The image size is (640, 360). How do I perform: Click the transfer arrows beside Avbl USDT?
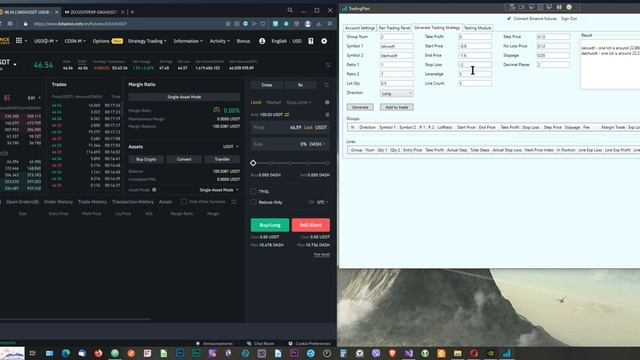[287, 115]
